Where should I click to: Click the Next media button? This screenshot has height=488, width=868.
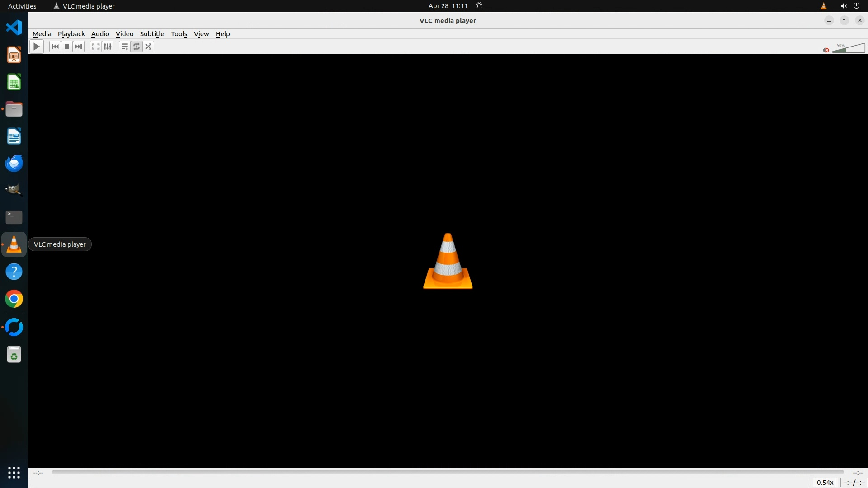point(79,47)
